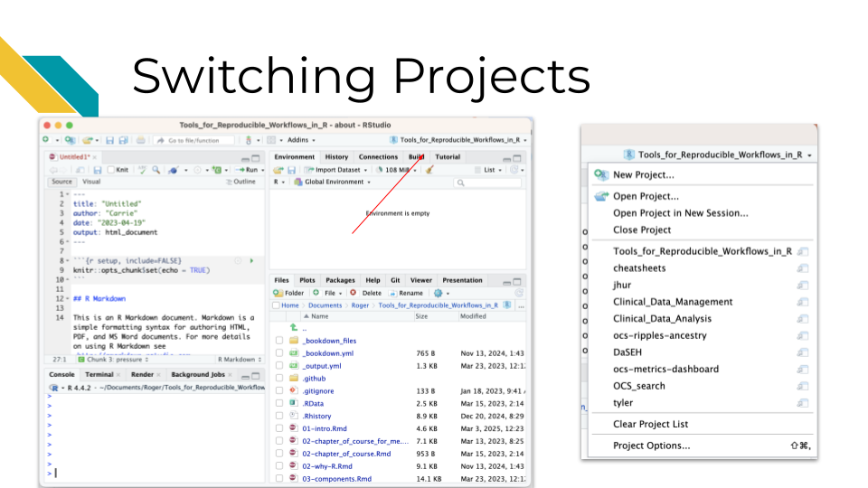Open cheatsheets project in new session icon
The image size is (868, 488).
pos(803,268)
